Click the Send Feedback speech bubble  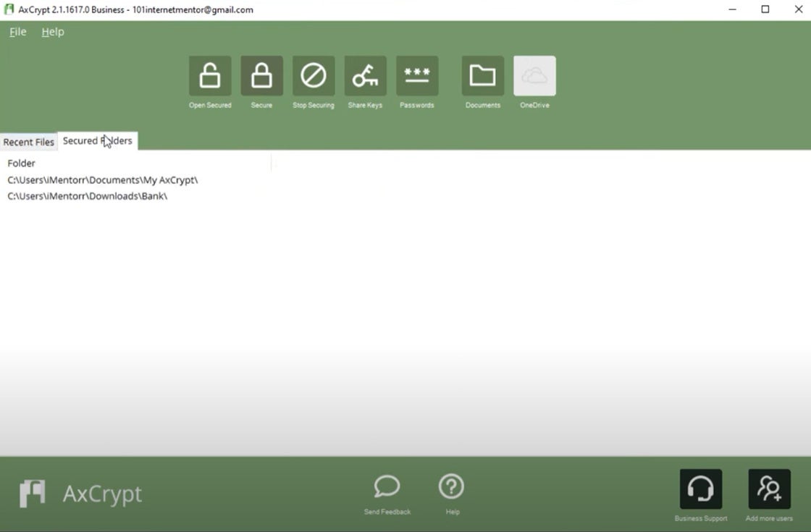(x=387, y=486)
